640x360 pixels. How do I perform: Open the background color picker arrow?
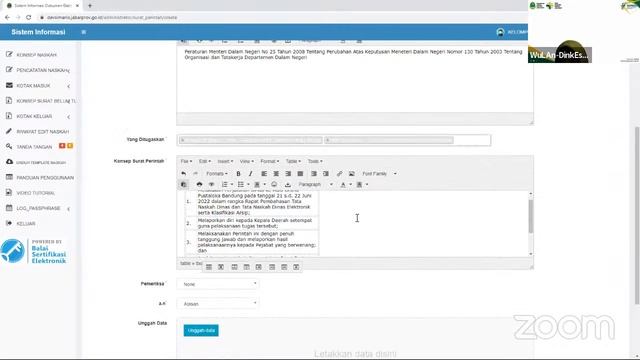(367, 184)
